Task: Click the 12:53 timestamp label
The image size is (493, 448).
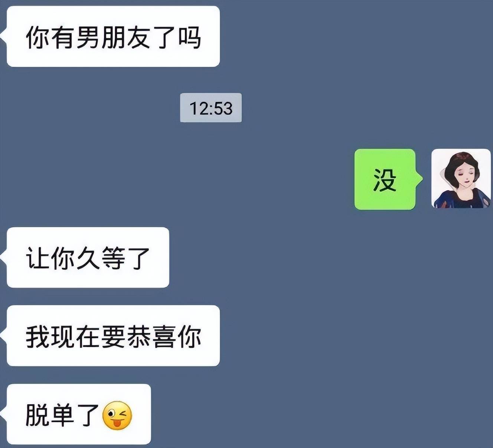Action: (x=211, y=108)
